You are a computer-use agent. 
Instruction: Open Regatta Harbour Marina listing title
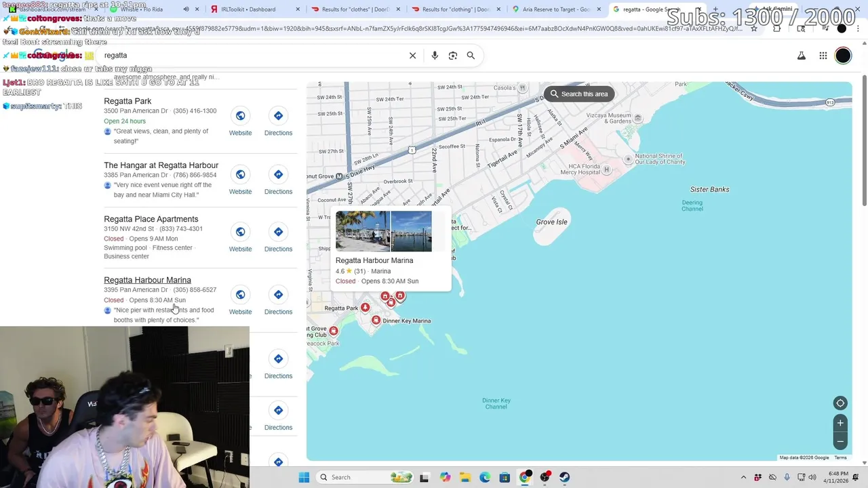147,280
